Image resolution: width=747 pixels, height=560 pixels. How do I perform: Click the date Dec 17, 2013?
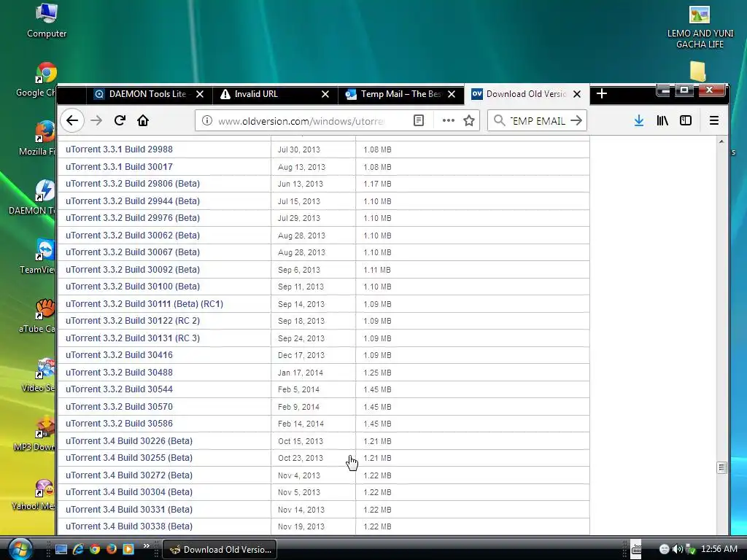coord(301,355)
